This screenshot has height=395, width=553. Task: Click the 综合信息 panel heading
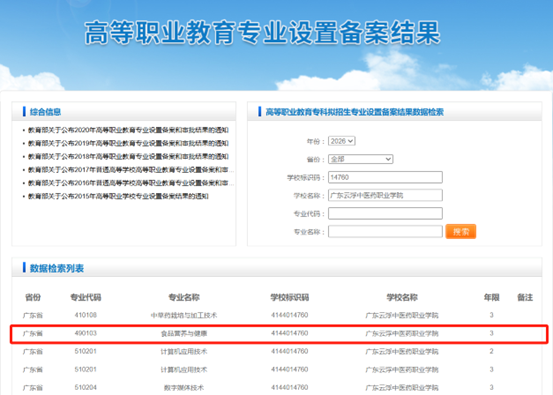(45, 112)
